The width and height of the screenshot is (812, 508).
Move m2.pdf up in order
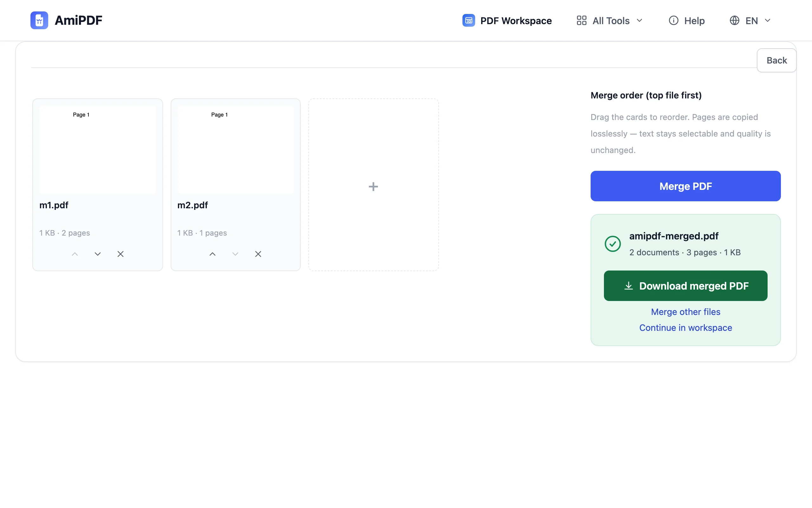tap(213, 254)
